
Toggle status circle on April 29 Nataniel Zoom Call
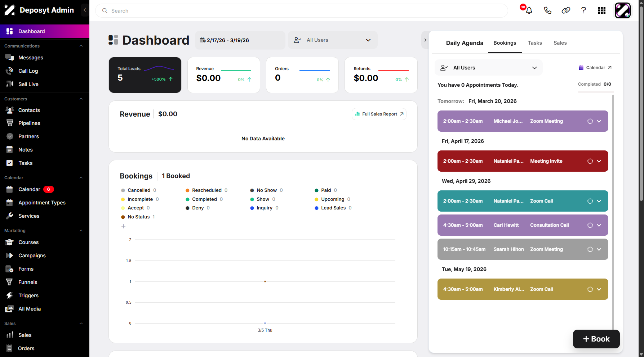[x=590, y=201]
